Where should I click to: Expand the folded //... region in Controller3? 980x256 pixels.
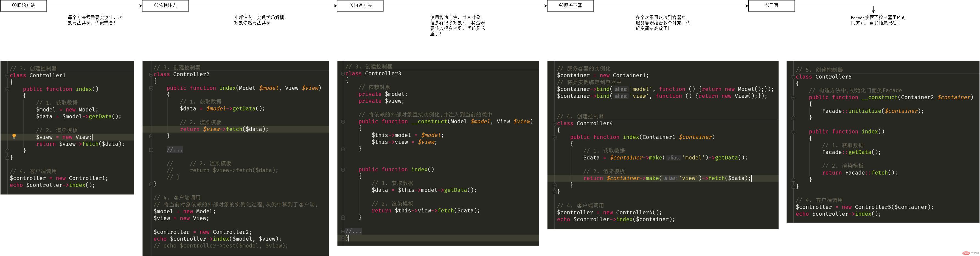coord(353,231)
